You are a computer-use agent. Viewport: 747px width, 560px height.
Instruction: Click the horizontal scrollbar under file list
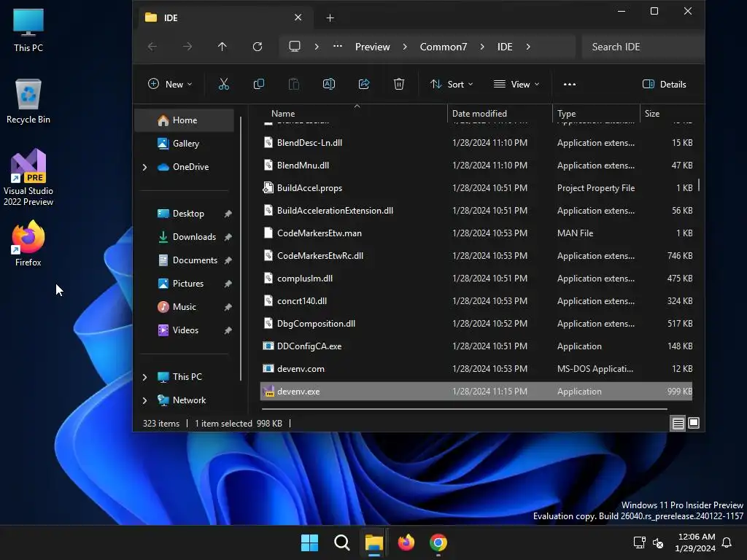[x=464, y=409]
